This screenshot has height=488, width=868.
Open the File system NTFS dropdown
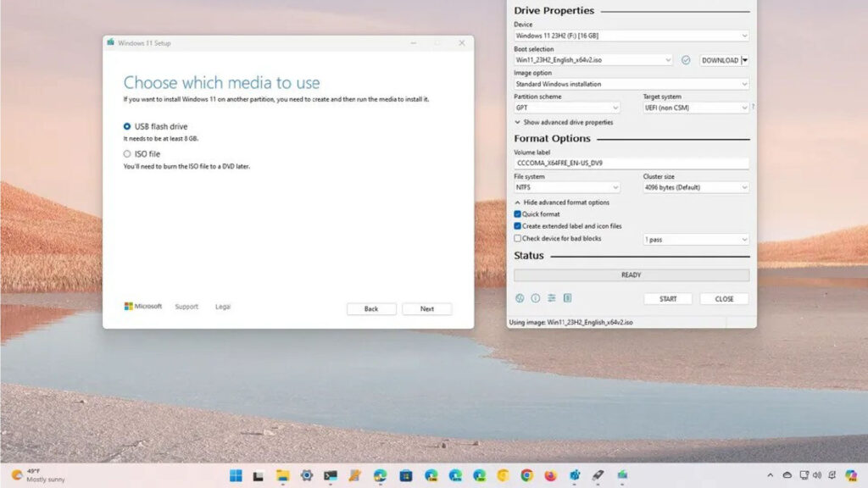567,187
